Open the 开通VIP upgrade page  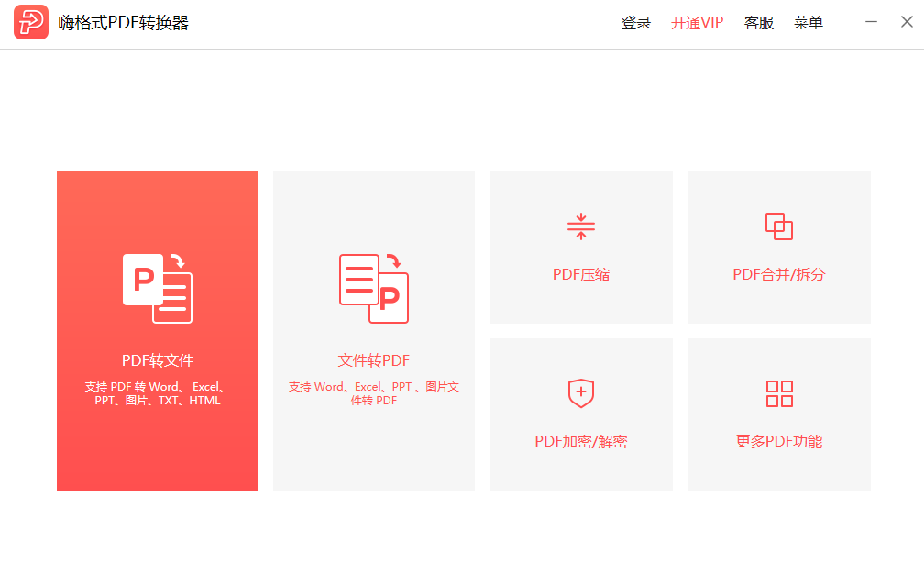coord(697,22)
